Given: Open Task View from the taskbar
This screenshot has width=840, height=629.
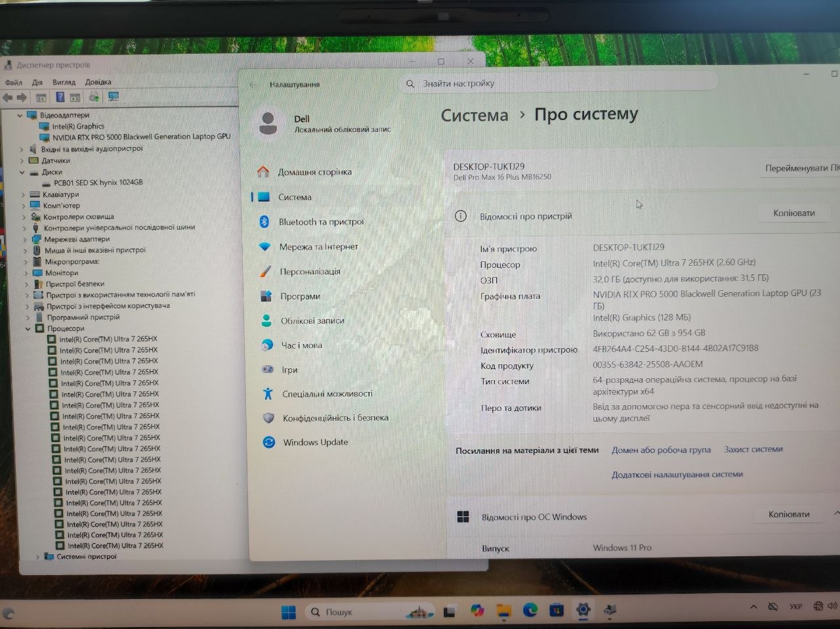Looking at the screenshot, I should (x=450, y=612).
